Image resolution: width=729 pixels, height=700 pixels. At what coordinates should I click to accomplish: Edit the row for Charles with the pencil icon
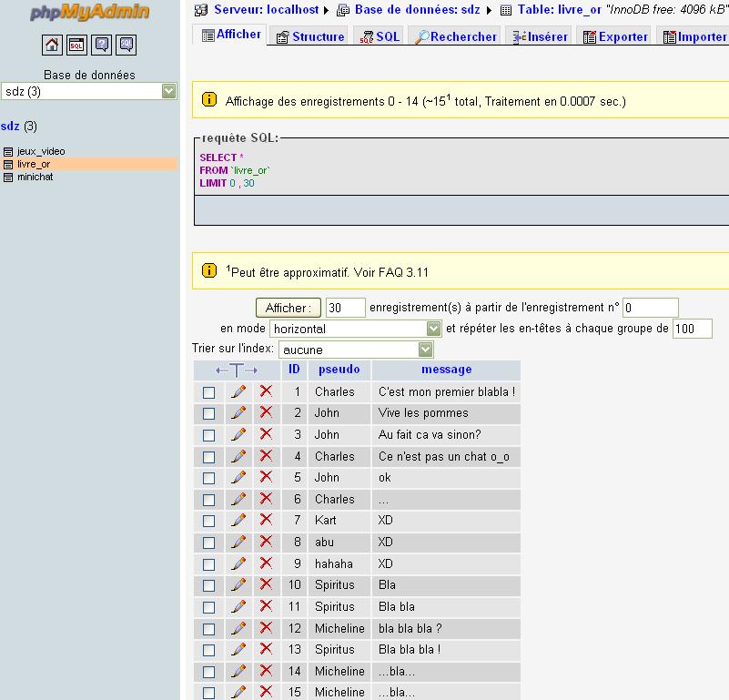pyautogui.click(x=238, y=391)
